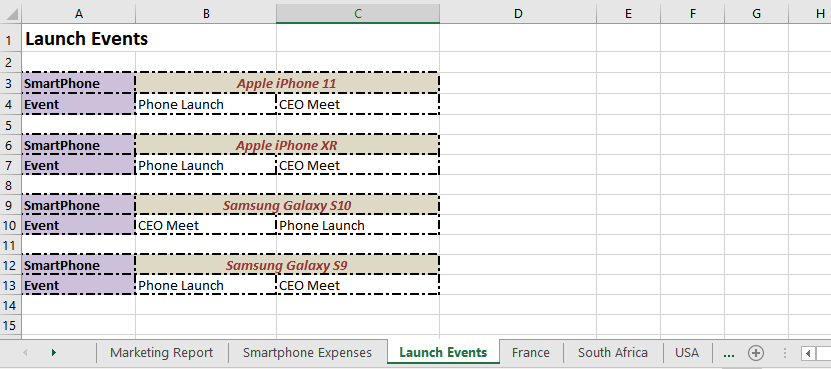Select the Samsung Galaxy S9 merged cell
This screenshot has width=831, height=369.
tap(287, 265)
